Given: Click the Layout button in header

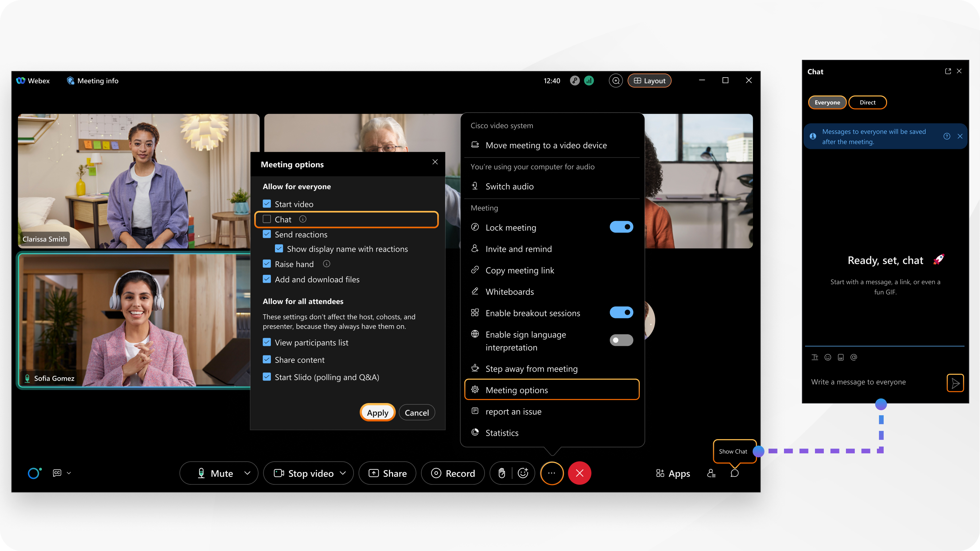Looking at the screenshot, I should pos(650,80).
